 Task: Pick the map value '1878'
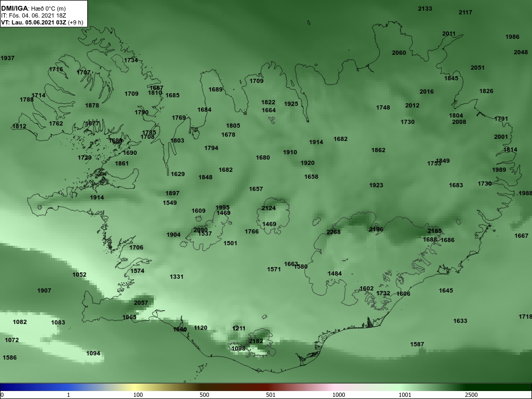click(x=92, y=105)
